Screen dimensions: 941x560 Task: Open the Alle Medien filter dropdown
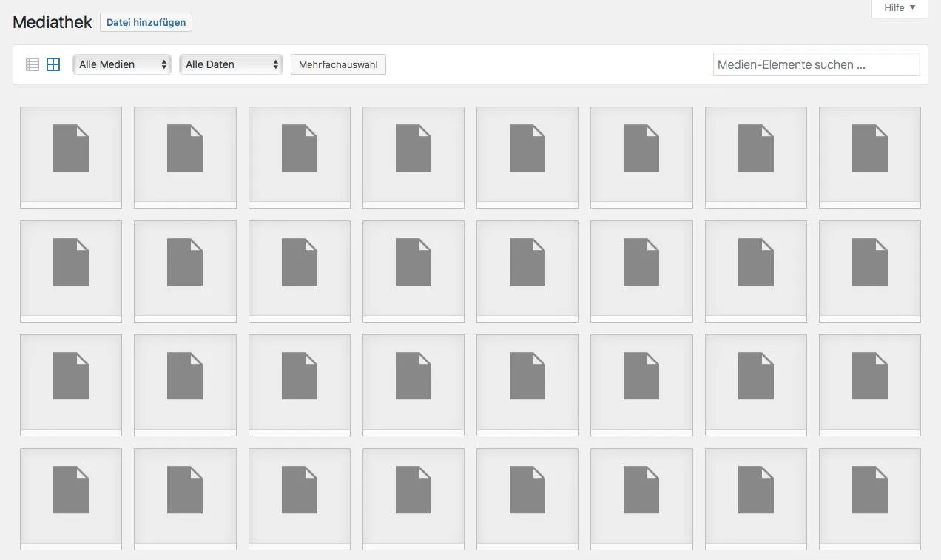pyautogui.click(x=122, y=64)
